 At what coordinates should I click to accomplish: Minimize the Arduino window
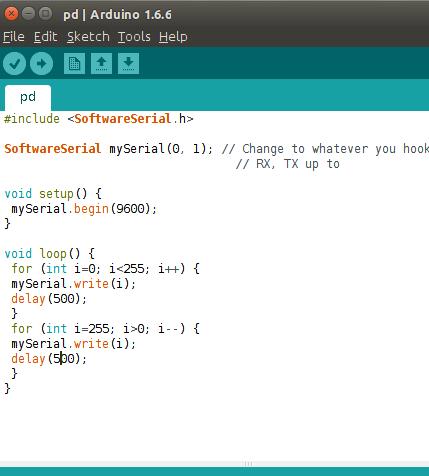pos(28,14)
